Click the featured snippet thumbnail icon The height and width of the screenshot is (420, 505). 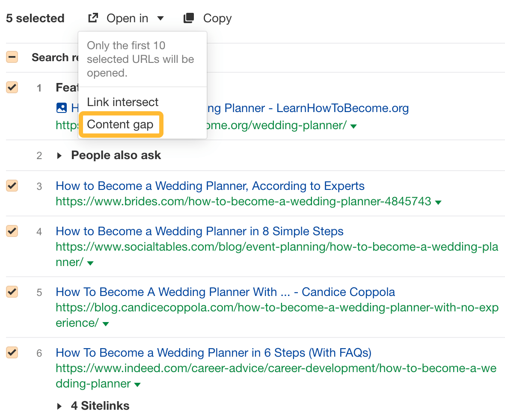[61, 108]
